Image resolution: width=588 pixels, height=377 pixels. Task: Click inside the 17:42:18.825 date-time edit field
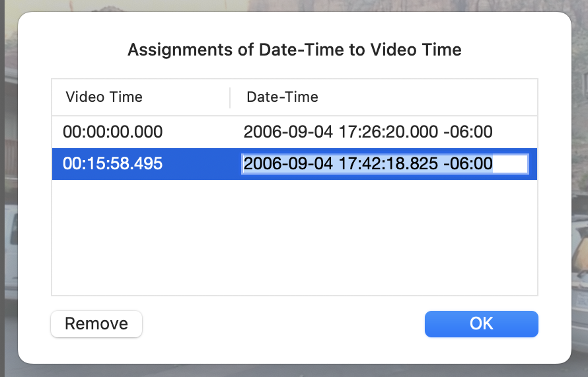[385, 164]
